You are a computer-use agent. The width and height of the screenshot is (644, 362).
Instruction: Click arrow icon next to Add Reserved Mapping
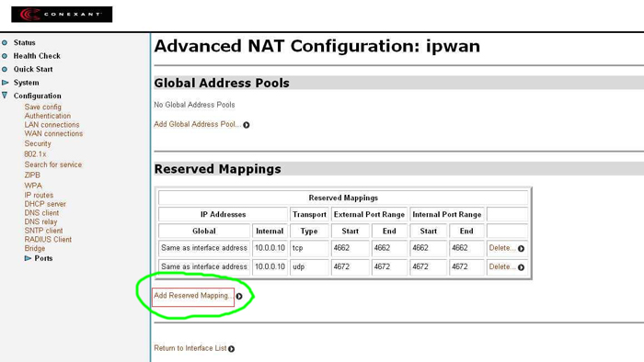[239, 296]
